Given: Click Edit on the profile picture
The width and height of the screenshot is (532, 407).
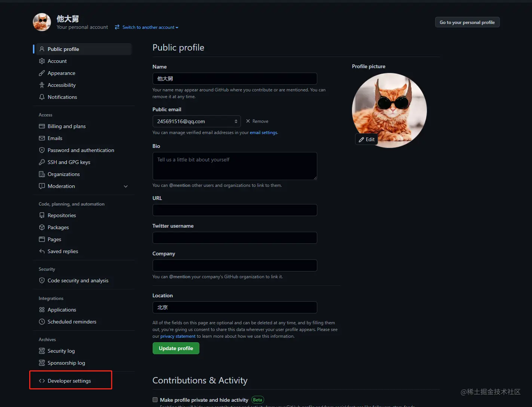Looking at the screenshot, I should click(367, 139).
